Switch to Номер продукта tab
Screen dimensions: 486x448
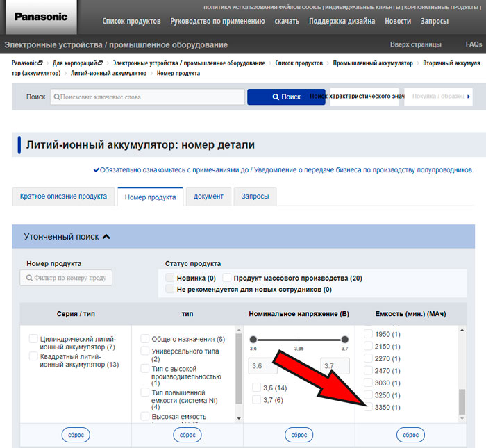point(151,197)
